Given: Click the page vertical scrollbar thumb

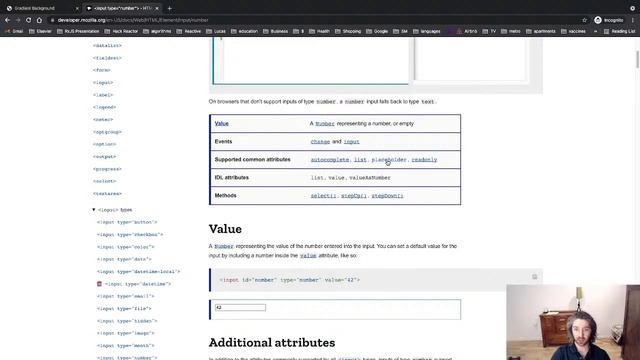Looking at the screenshot, I should click(x=637, y=60).
